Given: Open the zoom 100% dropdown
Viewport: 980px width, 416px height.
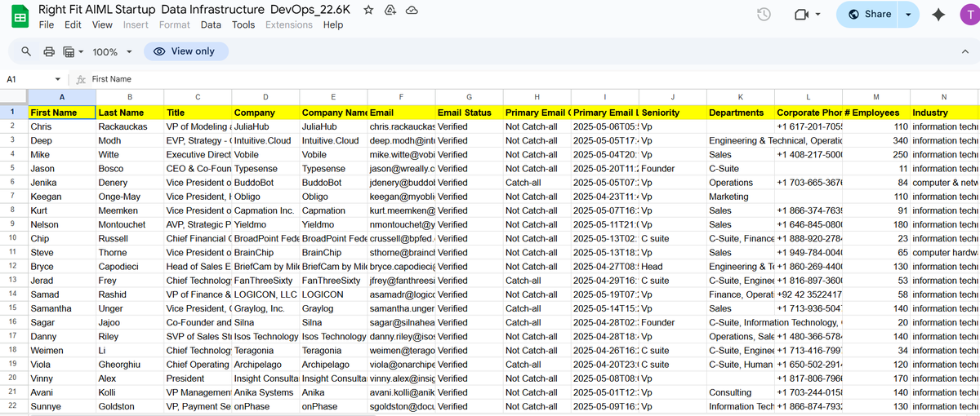Looking at the screenshot, I should [x=111, y=51].
